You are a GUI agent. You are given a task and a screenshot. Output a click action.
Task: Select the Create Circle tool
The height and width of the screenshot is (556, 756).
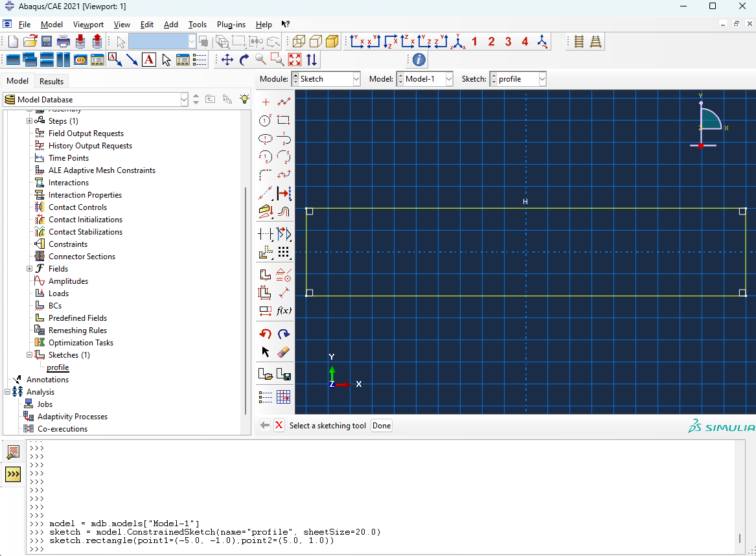(x=266, y=121)
